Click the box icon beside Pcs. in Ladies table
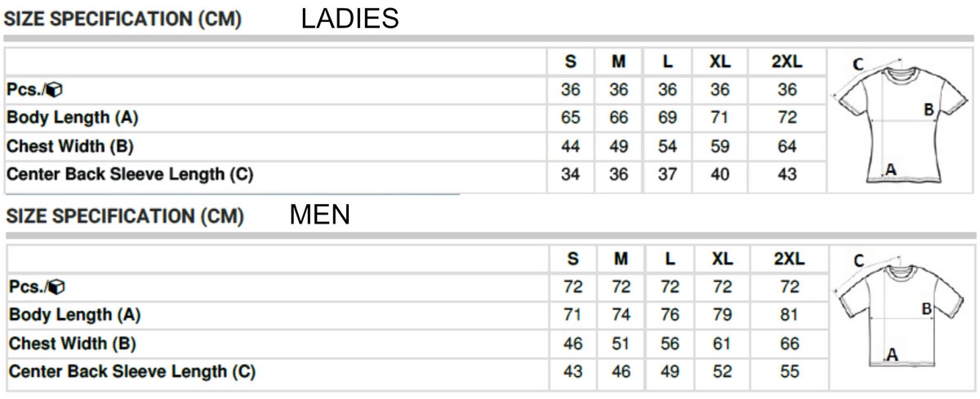The width and height of the screenshot is (980, 399). pyautogui.click(x=55, y=90)
